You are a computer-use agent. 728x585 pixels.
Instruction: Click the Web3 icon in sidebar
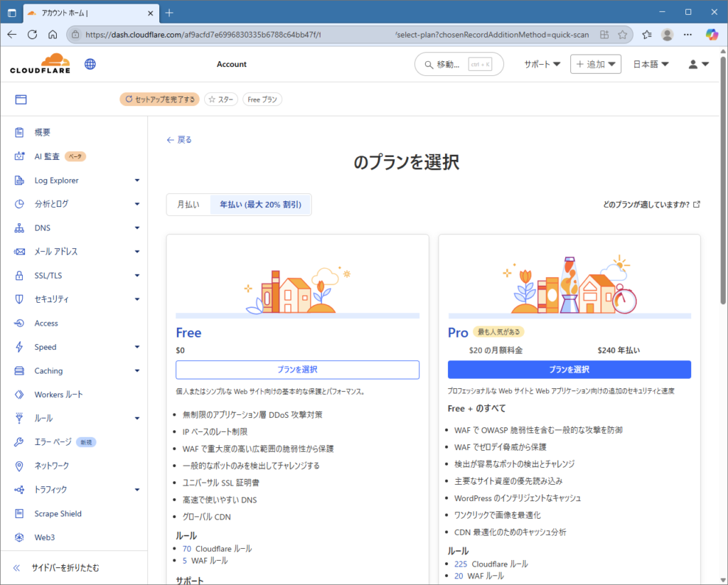(x=19, y=537)
